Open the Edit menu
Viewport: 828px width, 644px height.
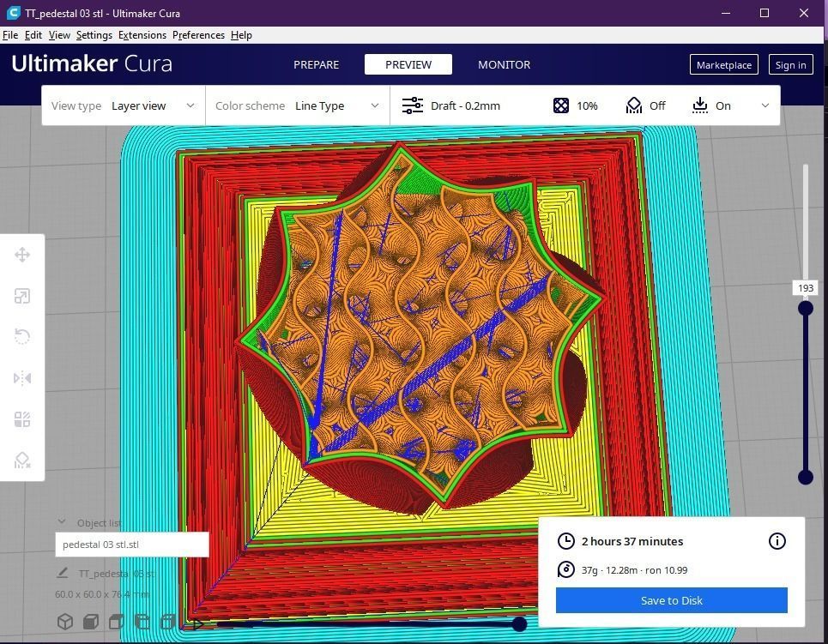[x=33, y=35]
